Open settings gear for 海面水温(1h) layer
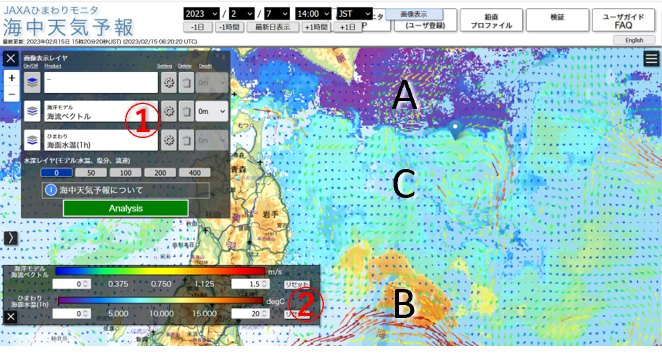 (169, 140)
